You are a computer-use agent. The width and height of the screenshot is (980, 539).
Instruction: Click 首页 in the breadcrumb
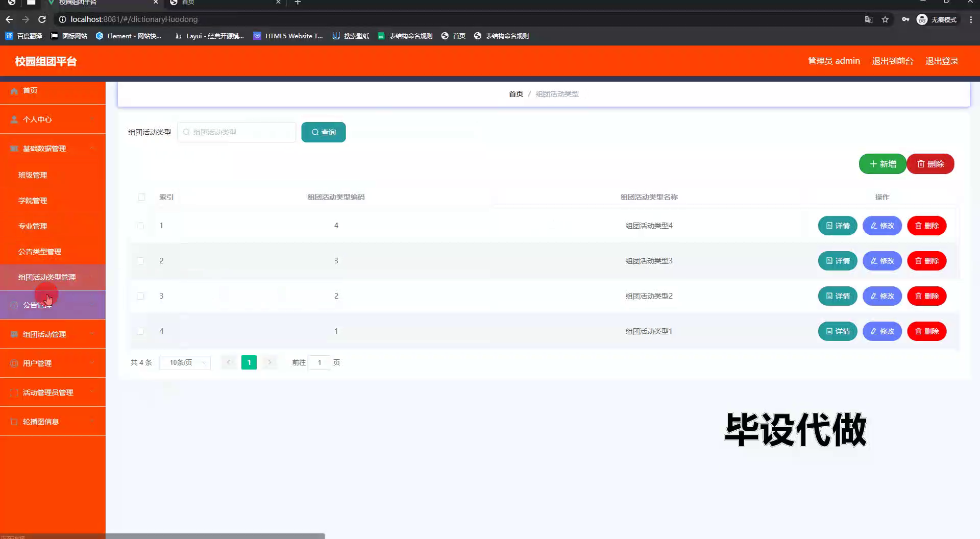[x=516, y=94]
